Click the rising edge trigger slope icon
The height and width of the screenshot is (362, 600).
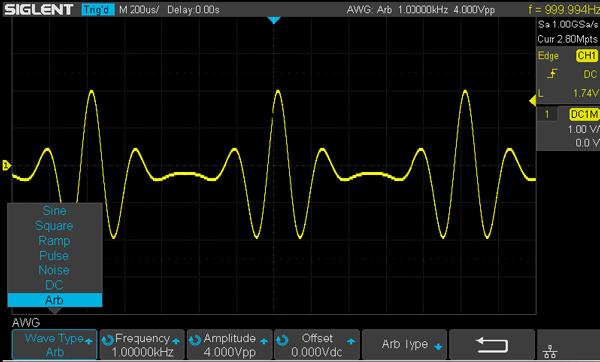pos(552,74)
